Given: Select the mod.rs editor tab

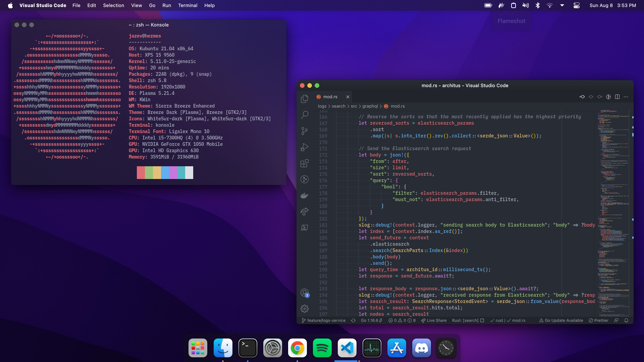Looking at the screenshot, I should pyautogui.click(x=330, y=97).
